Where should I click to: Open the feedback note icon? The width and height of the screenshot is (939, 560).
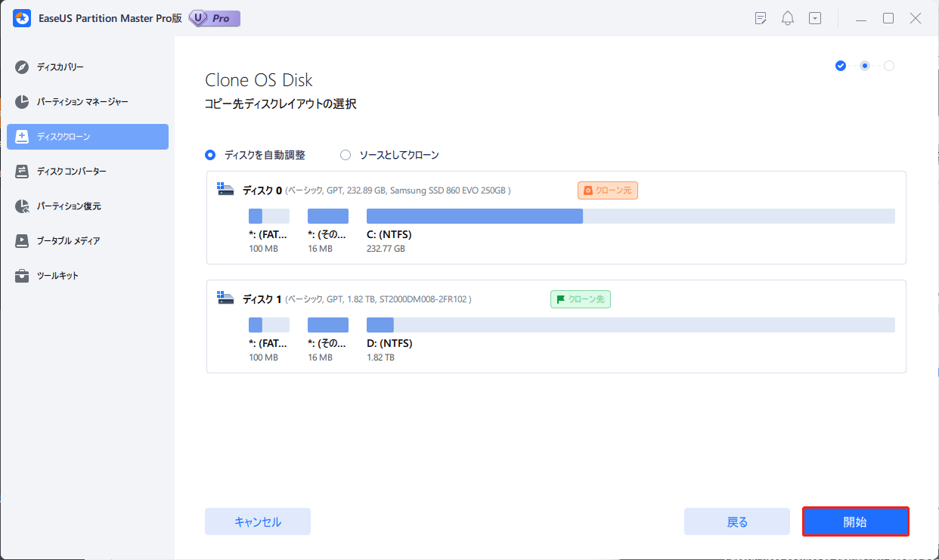tap(760, 17)
